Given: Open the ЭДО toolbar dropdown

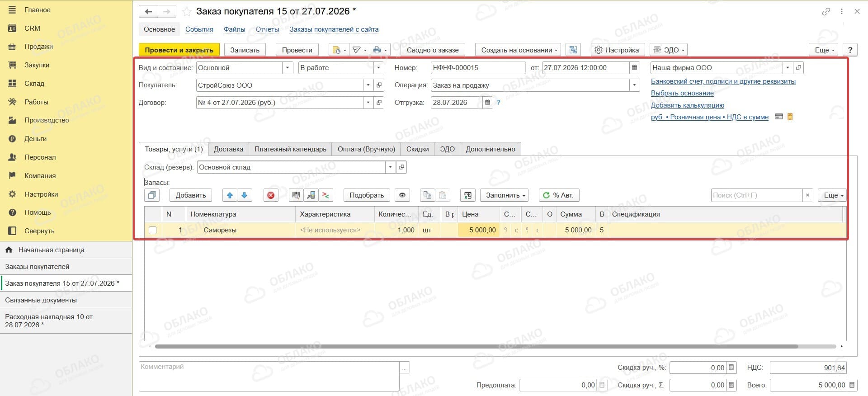Looking at the screenshot, I should [669, 50].
